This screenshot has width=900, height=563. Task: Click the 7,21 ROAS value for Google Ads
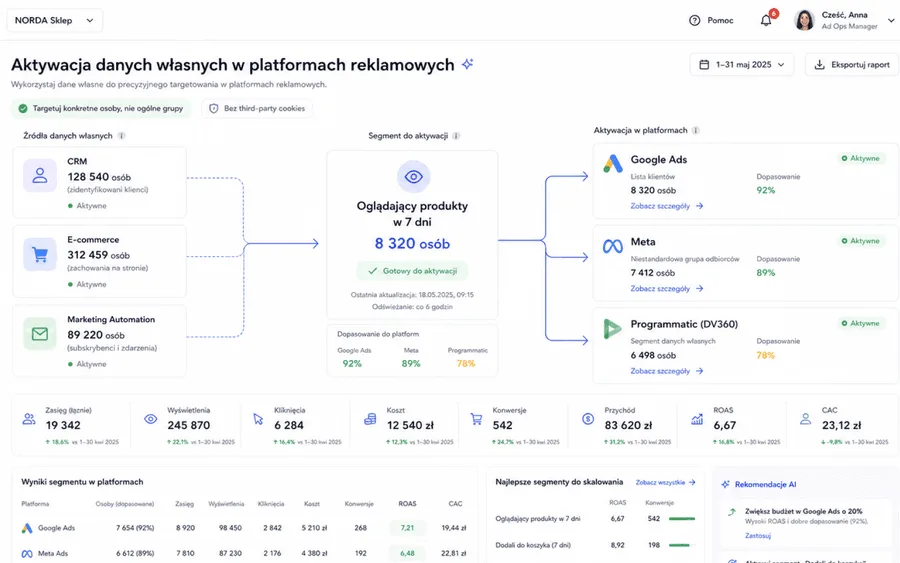pyautogui.click(x=407, y=528)
